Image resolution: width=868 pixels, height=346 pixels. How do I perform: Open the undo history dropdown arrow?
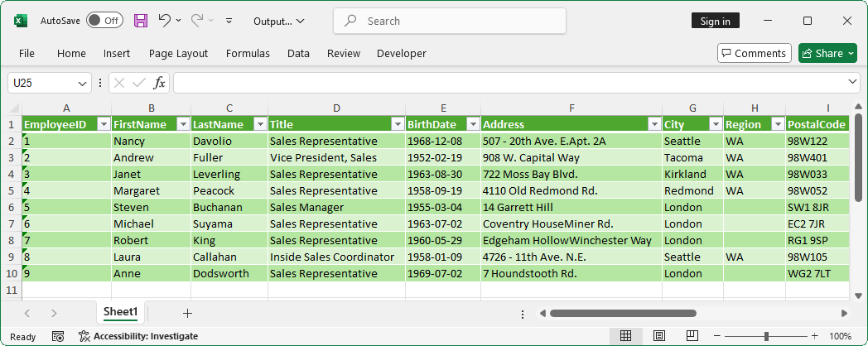pos(178,21)
